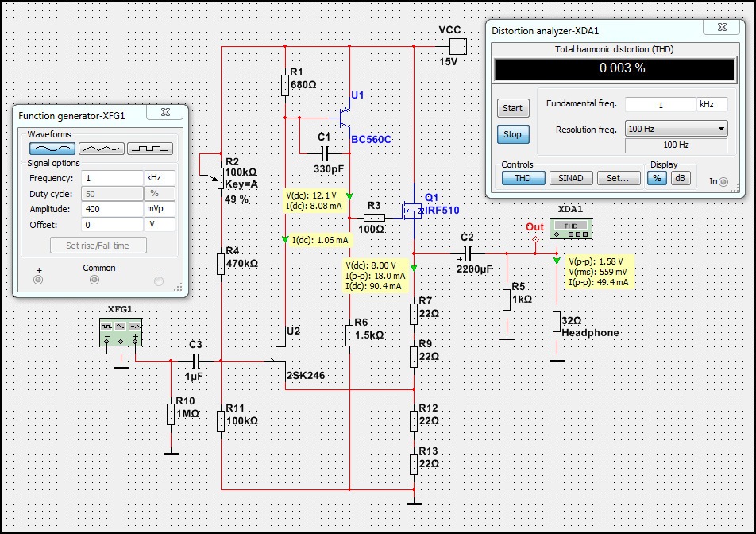This screenshot has height=534, width=756.
Task: Click the Frequency input field
Action: (x=112, y=178)
